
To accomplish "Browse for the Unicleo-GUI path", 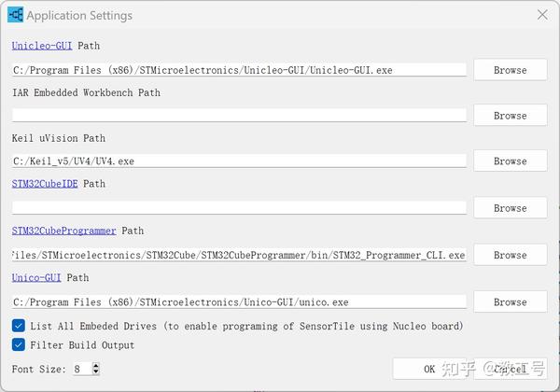I will coord(510,70).
